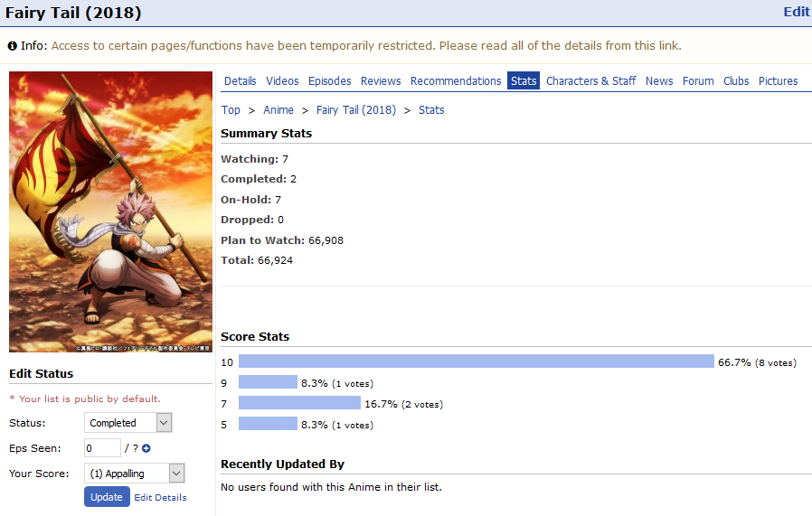Increment episodes seen with plus icon

point(146,449)
